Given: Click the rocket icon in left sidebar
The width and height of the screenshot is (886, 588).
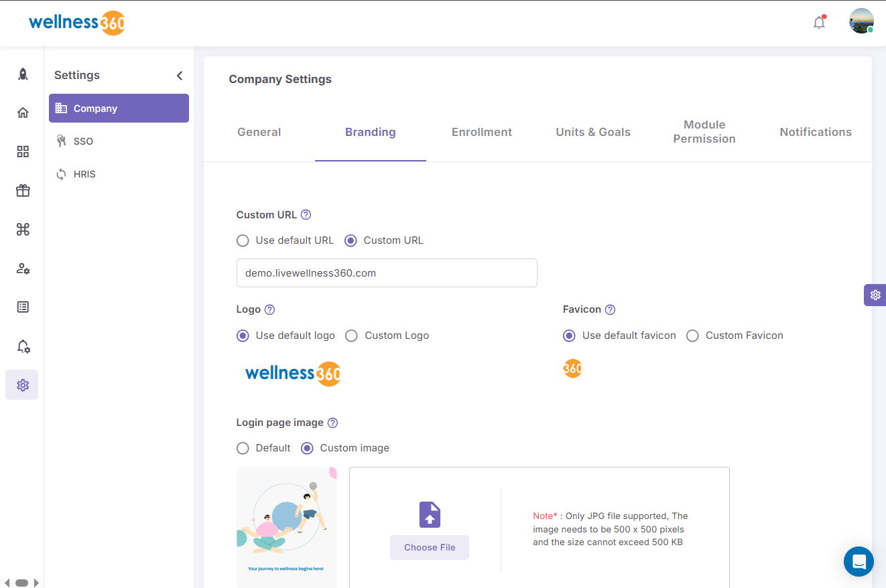Looking at the screenshot, I should click(23, 74).
